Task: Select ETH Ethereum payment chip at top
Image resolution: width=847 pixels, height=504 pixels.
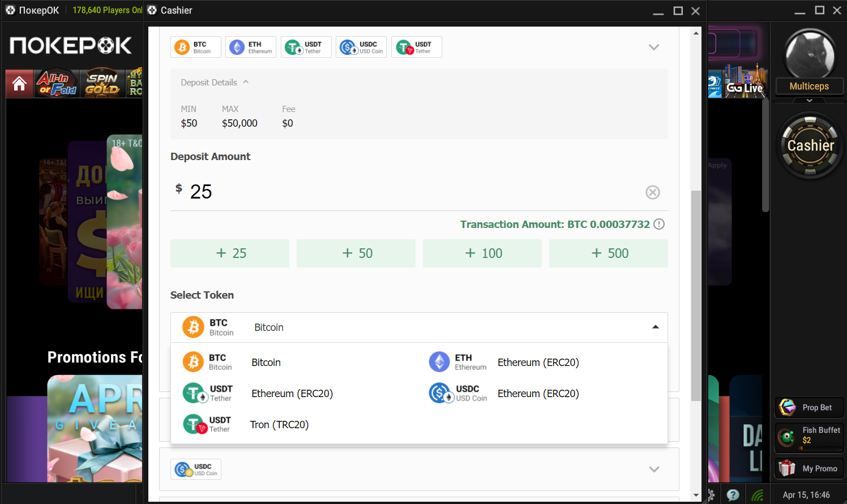Action: (251, 47)
